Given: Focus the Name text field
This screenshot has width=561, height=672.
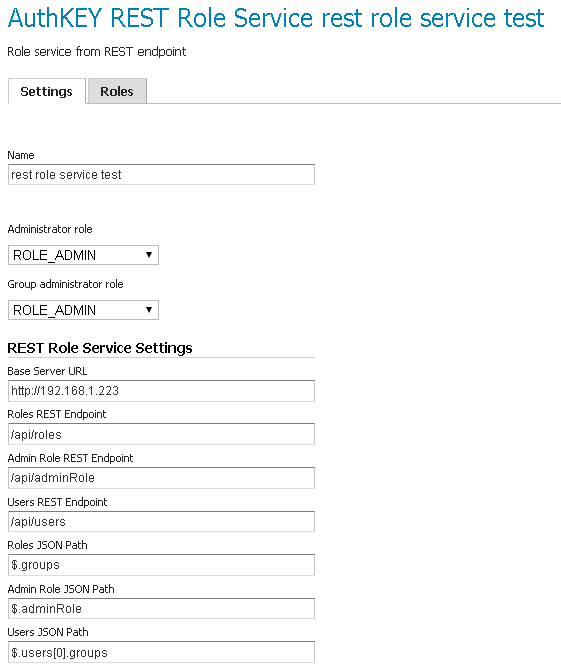Looking at the screenshot, I should [161, 174].
